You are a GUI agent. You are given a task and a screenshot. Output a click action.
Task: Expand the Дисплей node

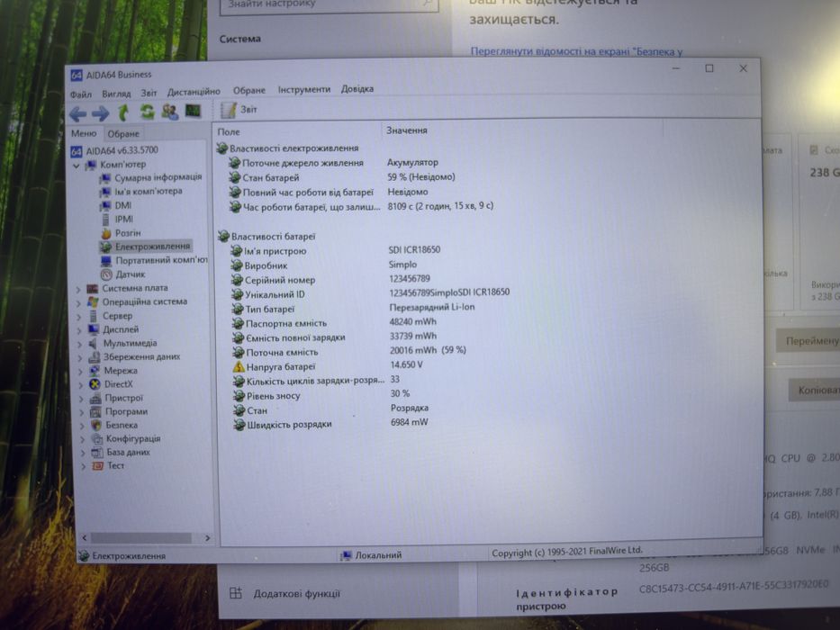tap(80, 330)
